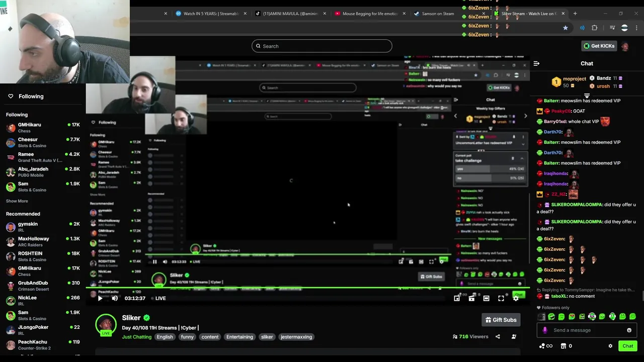Click the person icon beside the share icon
644x362 pixels.
click(x=514, y=337)
